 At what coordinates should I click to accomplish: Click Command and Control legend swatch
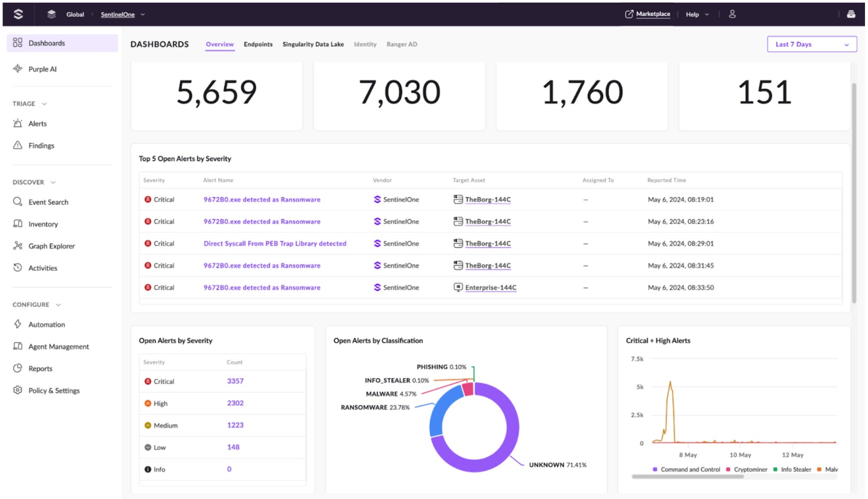click(x=655, y=469)
